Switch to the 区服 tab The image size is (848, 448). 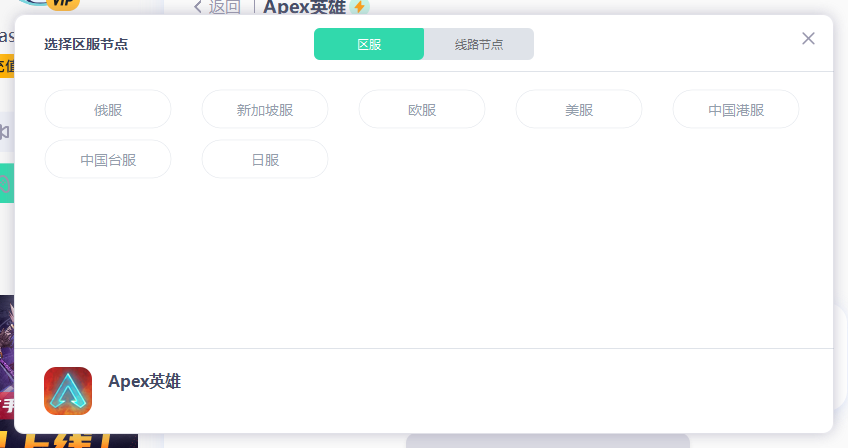[369, 44]
